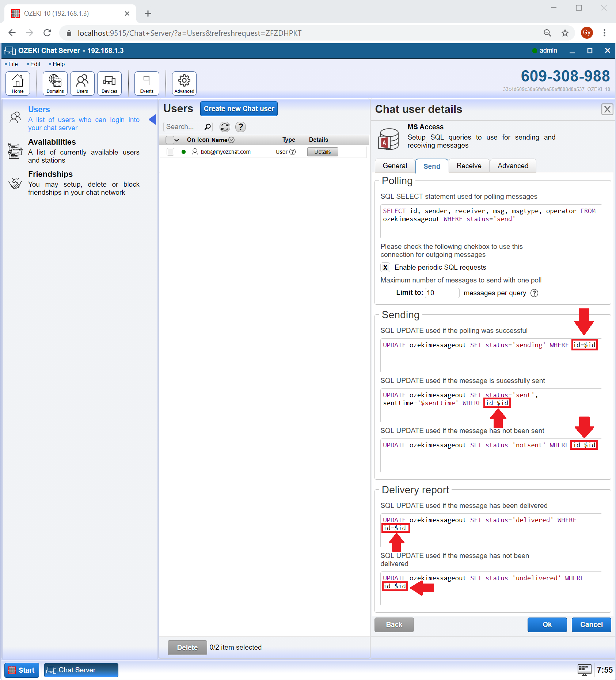Check the bob@myozchat.com row checkbox

coord(170,152)
